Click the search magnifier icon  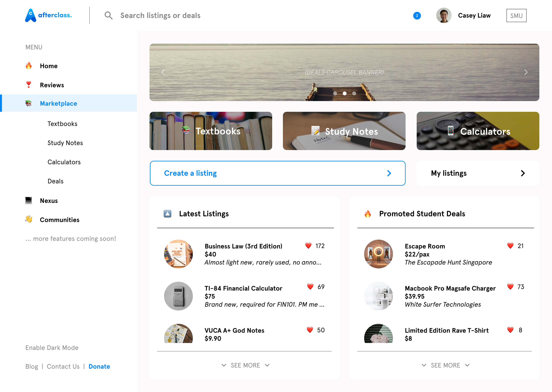point(108,16)
